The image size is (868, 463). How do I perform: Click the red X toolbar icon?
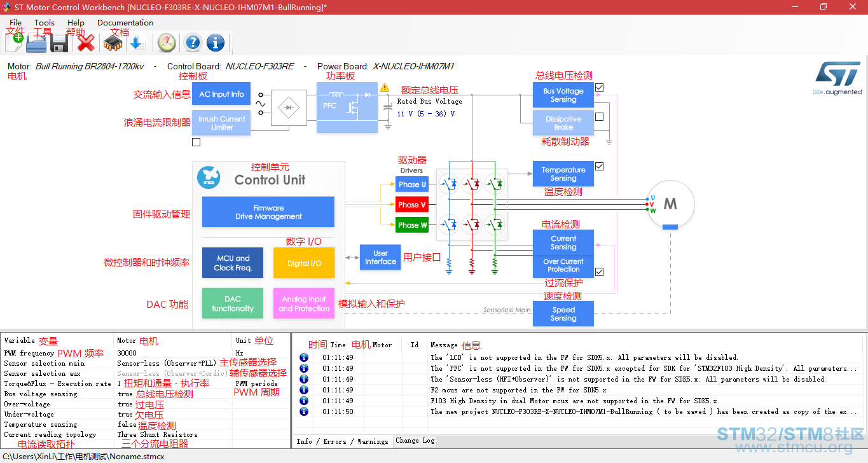coord(86,43)
